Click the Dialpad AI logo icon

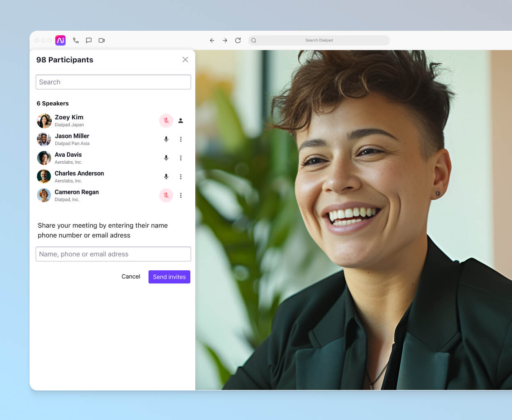60,40
